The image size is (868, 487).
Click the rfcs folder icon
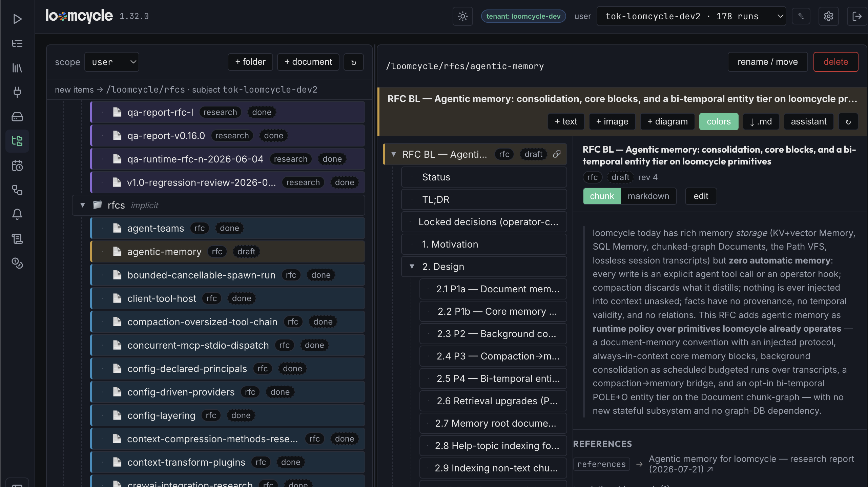(x=98, y=205)
